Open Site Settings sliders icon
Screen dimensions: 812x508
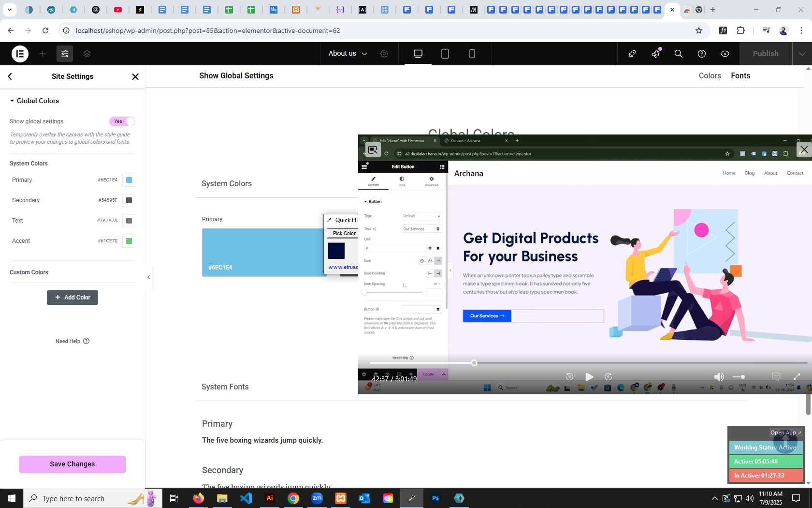click(65, 54)
